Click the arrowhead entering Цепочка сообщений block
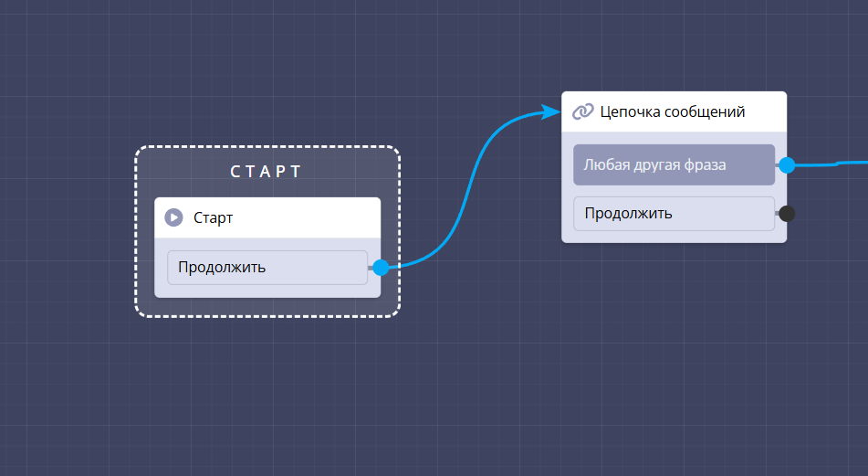 pos(551,111)
